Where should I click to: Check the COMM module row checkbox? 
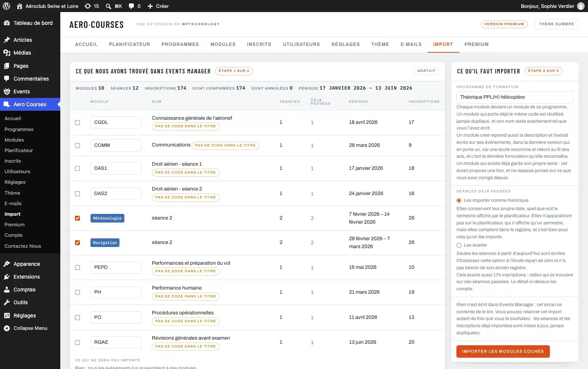(77, 145)
